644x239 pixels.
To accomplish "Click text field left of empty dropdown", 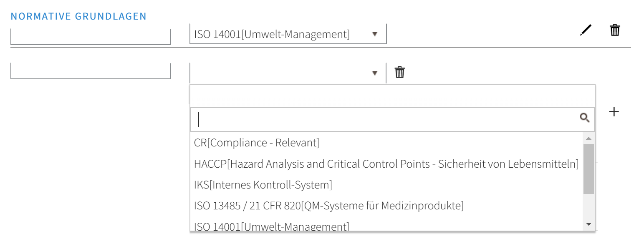I will [x=91, y=71].
